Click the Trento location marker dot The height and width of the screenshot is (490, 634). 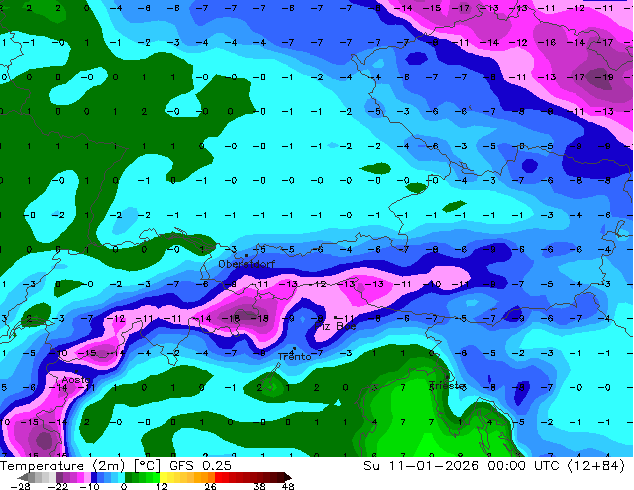click(x=294, y=348)
